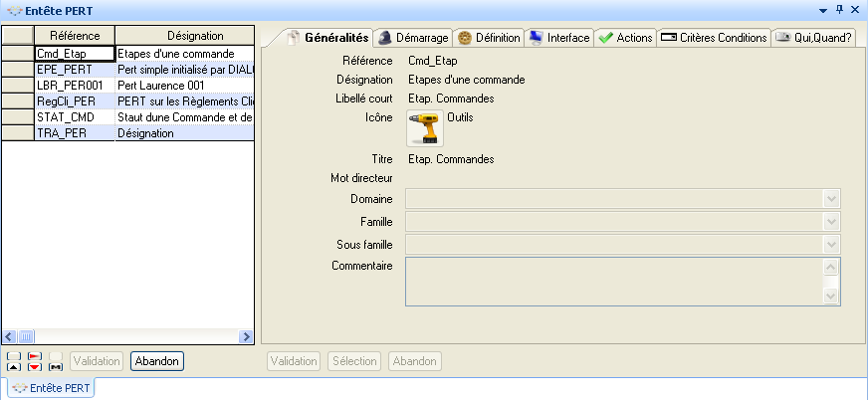The image size is (868, 400).
Task: Click the Outils drill icon
Action: point(426,129)
